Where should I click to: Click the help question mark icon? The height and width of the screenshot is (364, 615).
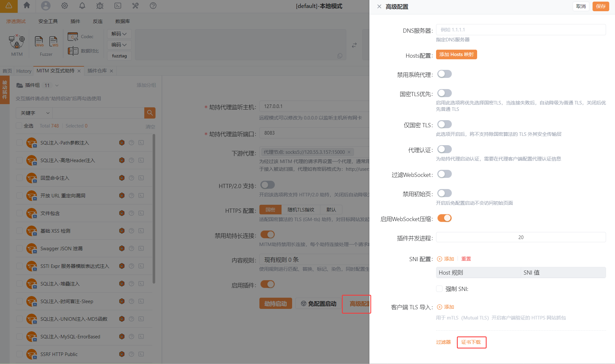click(x=153, y=6)
